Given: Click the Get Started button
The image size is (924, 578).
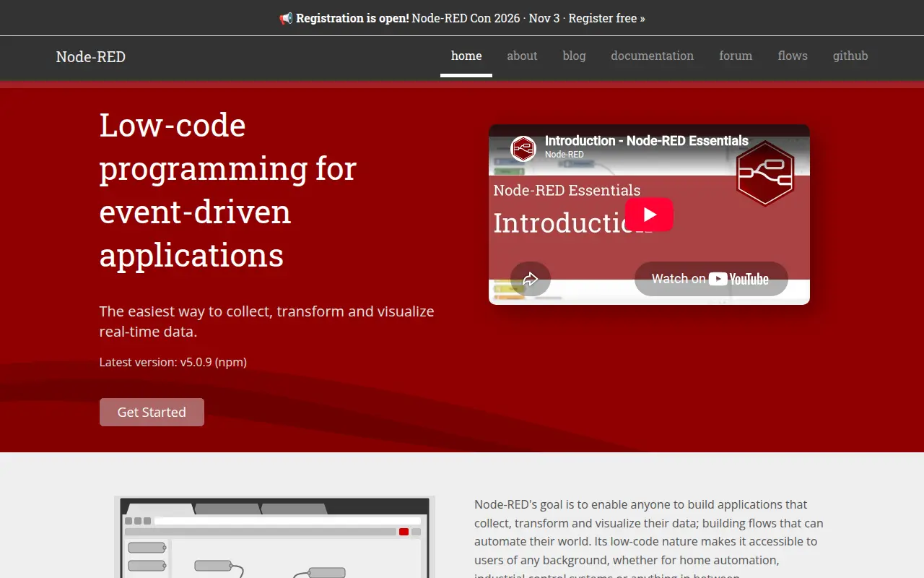Looking at the screenshot, I should point(152,412).
